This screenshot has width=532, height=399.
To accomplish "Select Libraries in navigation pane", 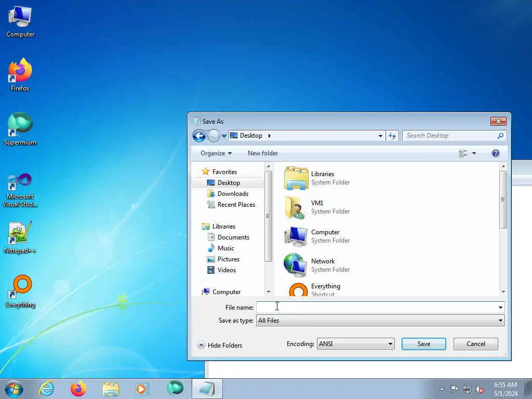I will click(219, 227).
